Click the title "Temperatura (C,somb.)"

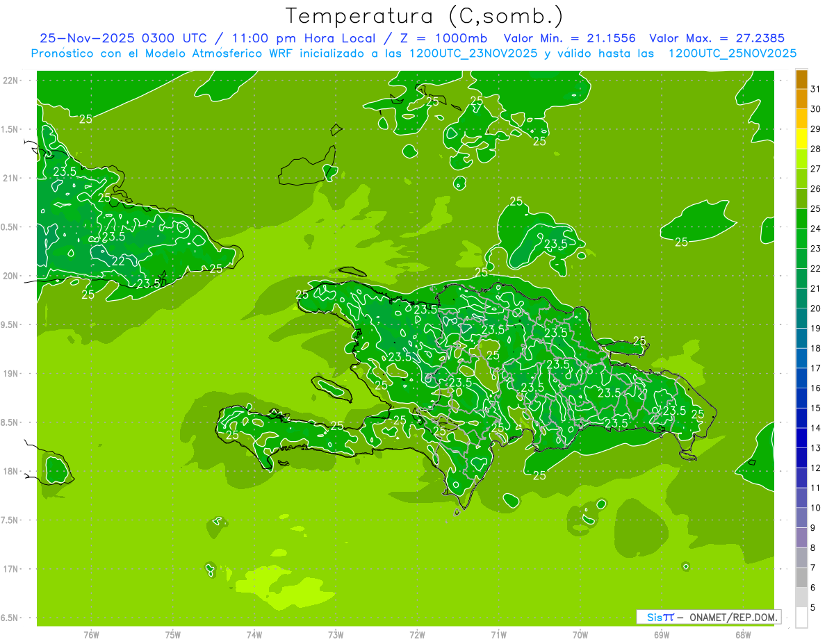click(x=424, y=16)
